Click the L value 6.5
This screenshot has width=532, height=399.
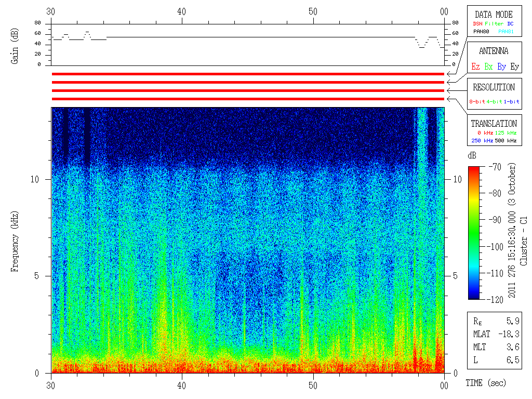513,360
